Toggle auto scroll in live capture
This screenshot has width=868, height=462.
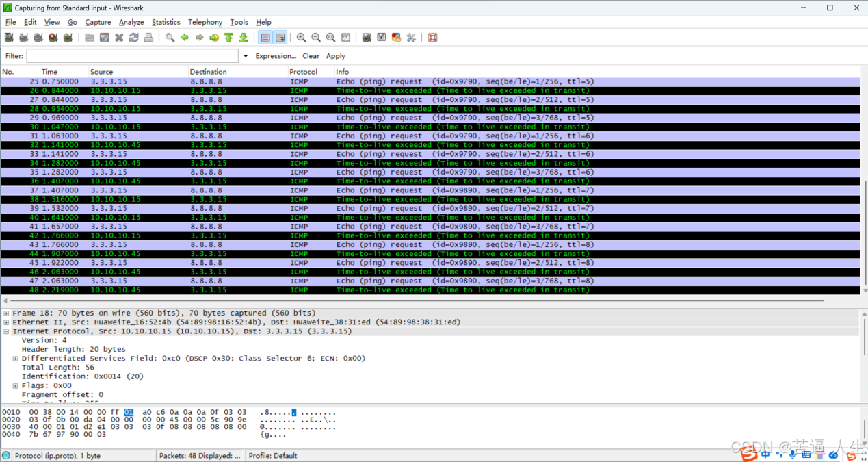point(280,38)
